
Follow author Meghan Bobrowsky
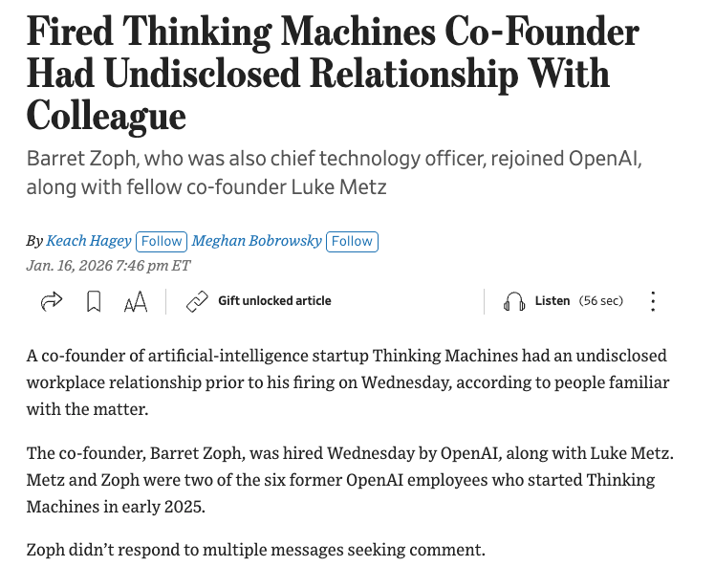tap(352, 241)
